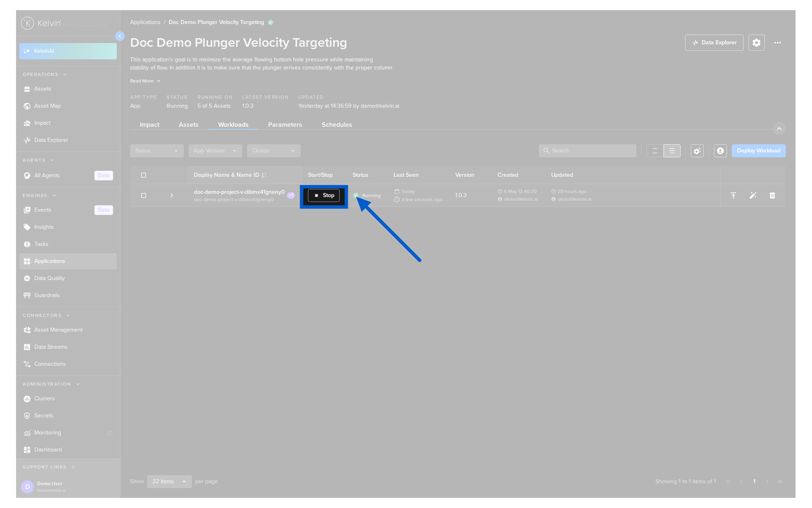Open the App Version filter dropdown
Viewport: 812px width, 508px height.
point(215,151)
